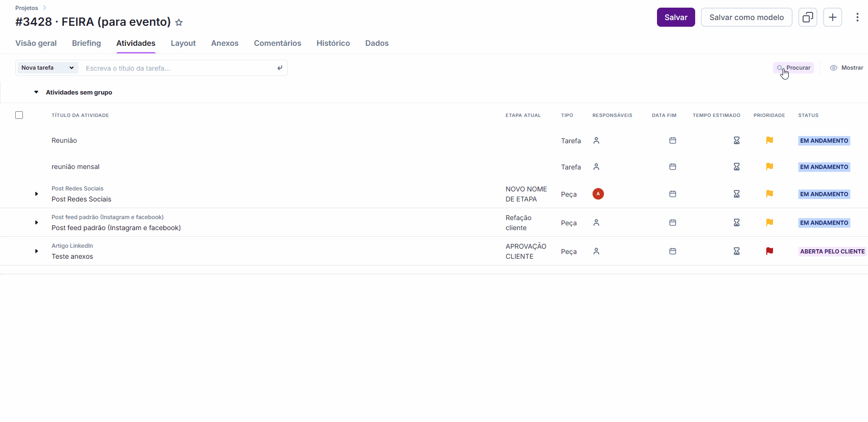
Task: Submit new task with enter arrow icon
Action: point(280,68)
